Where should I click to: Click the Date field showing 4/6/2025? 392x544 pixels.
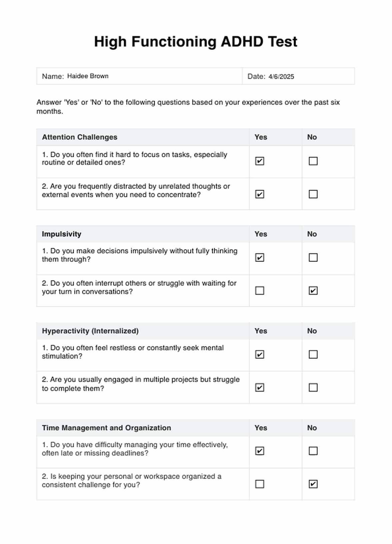281,76
